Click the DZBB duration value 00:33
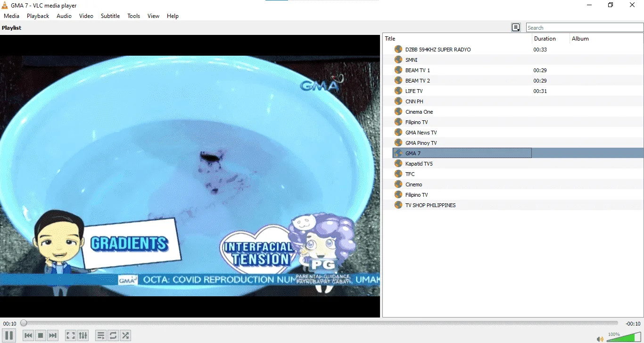This screenshot has height=343, width=644. [540, 50]
